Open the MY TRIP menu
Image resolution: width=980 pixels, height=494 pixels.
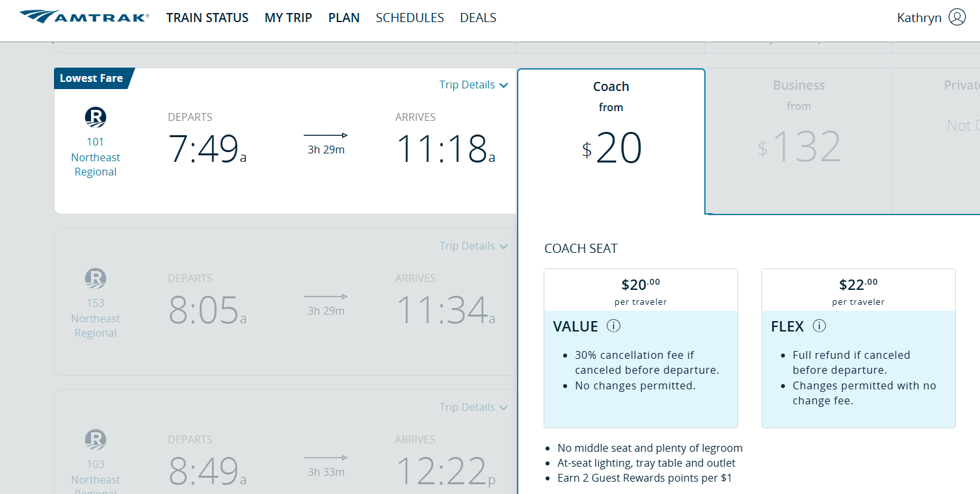[288, 18]
